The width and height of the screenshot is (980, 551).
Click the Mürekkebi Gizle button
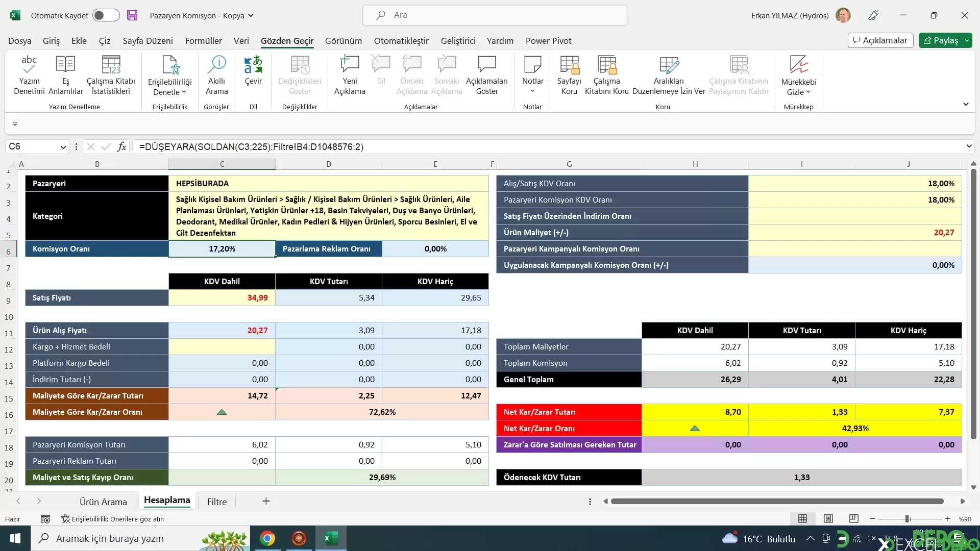click(799, 76)
